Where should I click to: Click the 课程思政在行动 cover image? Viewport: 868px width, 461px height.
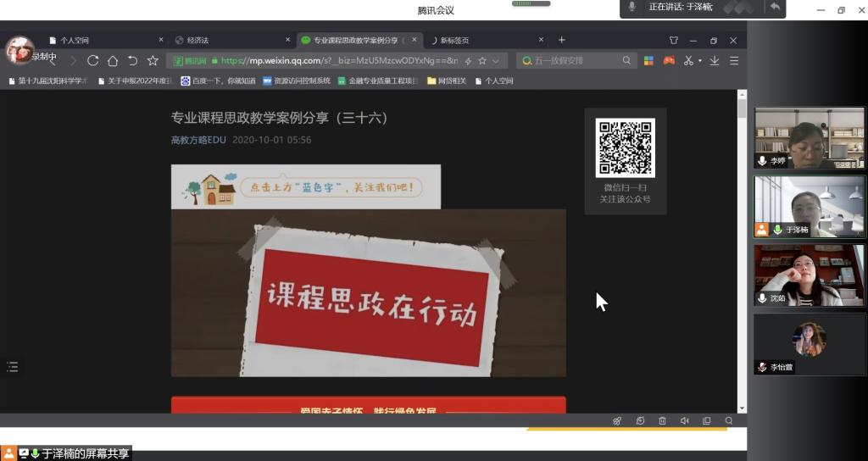(x=368, y=292)
